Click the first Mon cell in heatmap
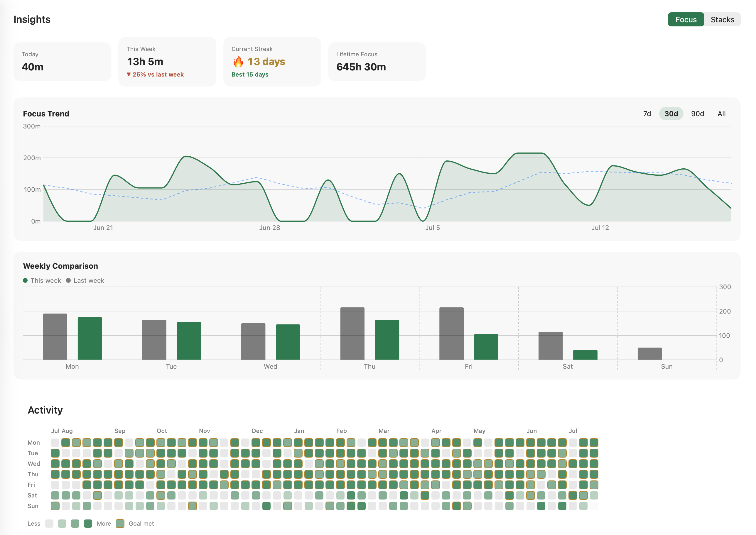The width and height of the screenshot is (756, 535). [55, 442]
